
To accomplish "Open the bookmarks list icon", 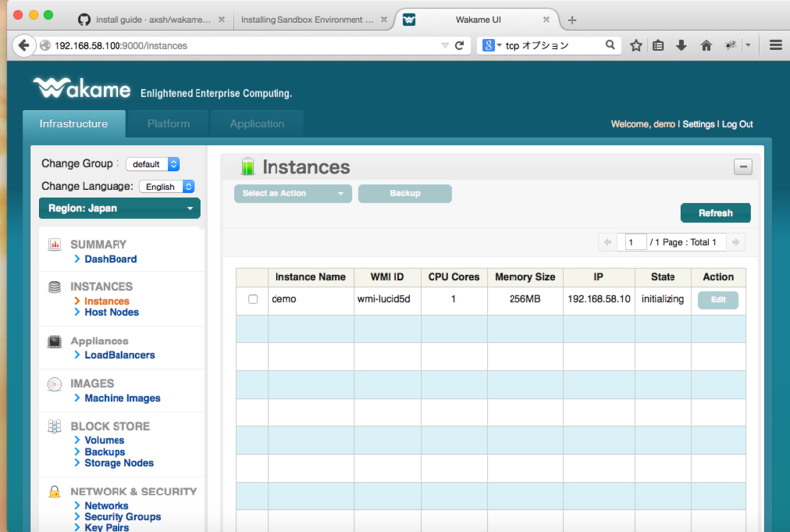I will [x=658, y=45].
